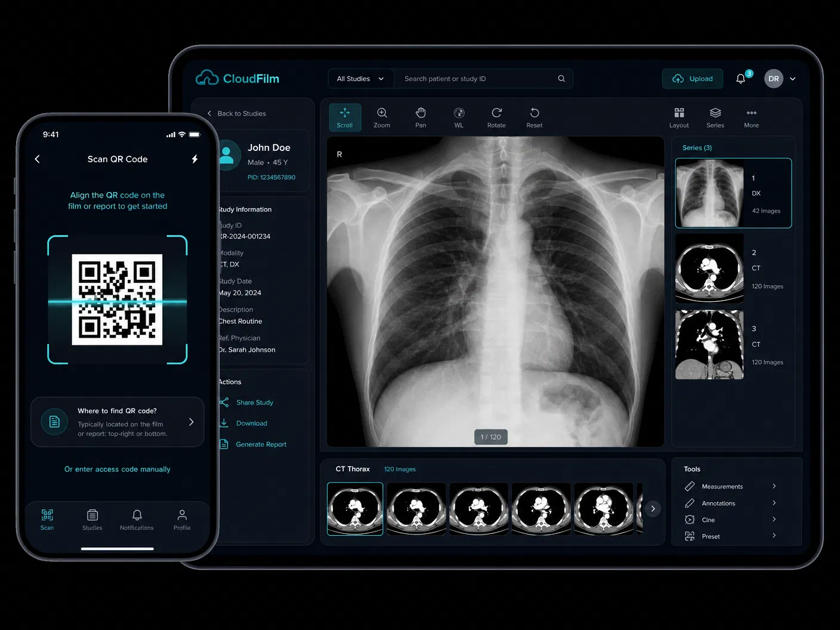
Task: Click the Preset icon in Tools
Action: pyautogui.click(x=690, y=536)
